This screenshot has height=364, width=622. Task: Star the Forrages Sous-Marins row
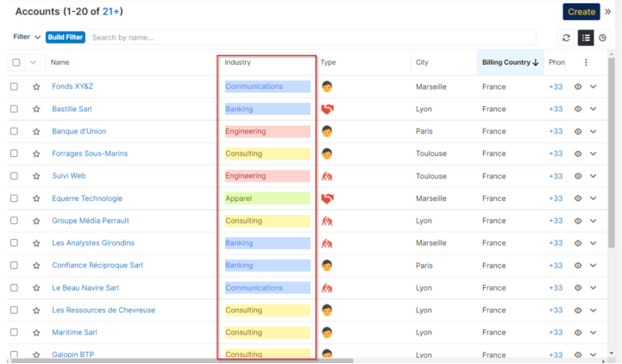coord(36,154)
